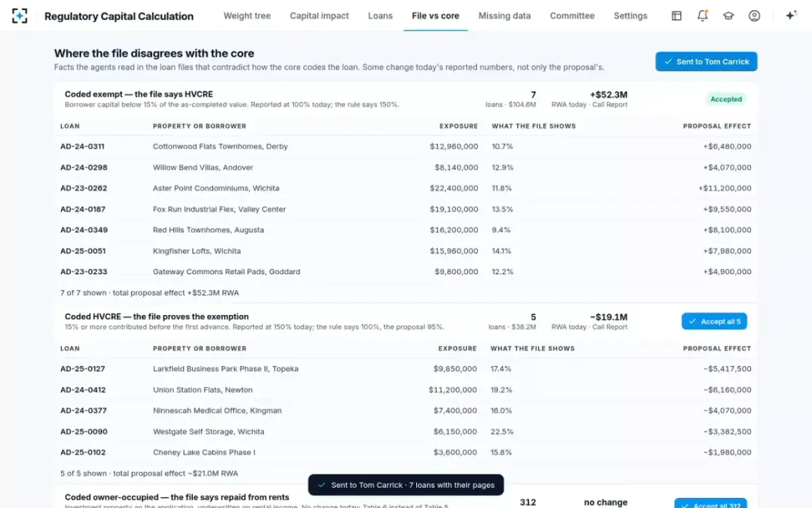Click the Accept all 5 button
Screen dimensions: 812x508
coord(714,322)
